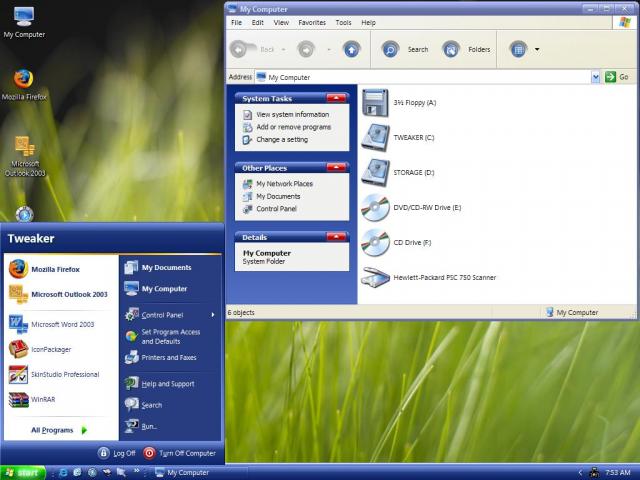The height and width of the screenshot is (480, 640).
Task: Collapse the Other Places panel
Action: tap(336, 167)
